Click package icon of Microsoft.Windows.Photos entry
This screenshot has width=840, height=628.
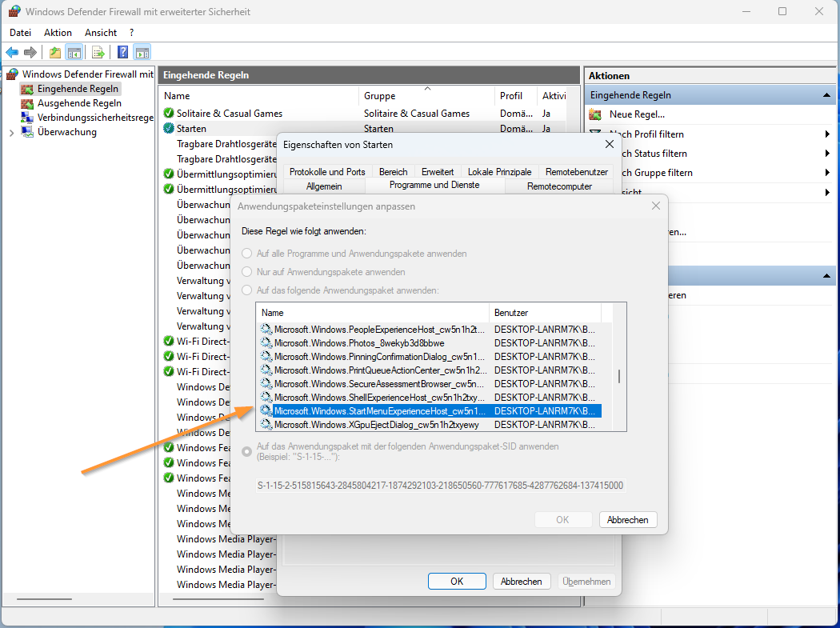point(266,343)
